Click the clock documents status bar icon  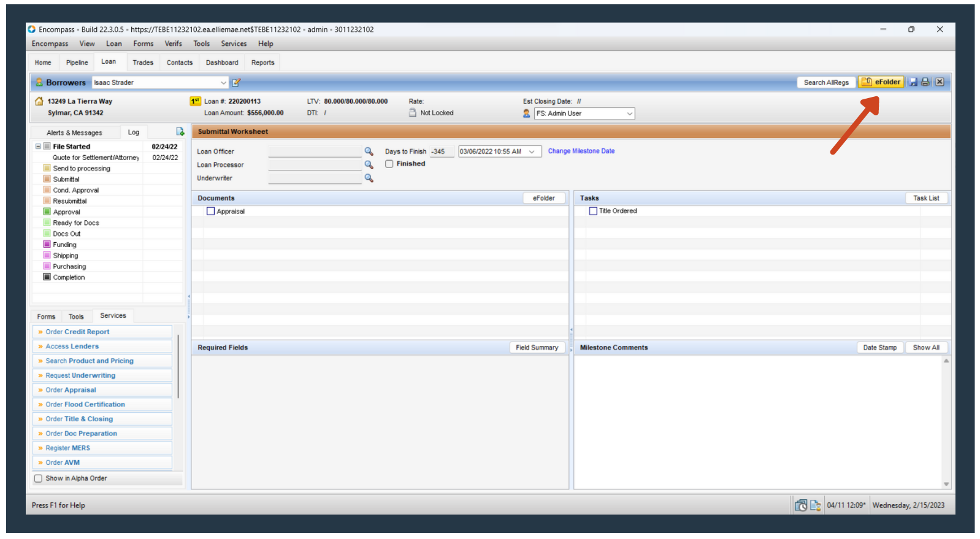click(801, 505)
